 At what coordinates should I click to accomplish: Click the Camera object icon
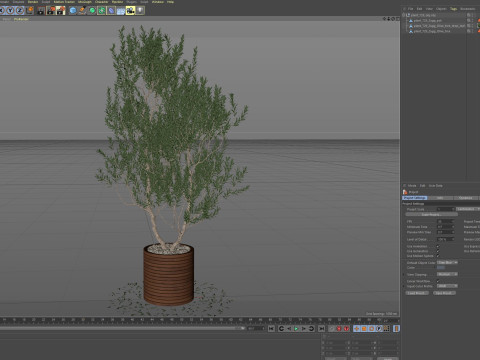point(130,11)
